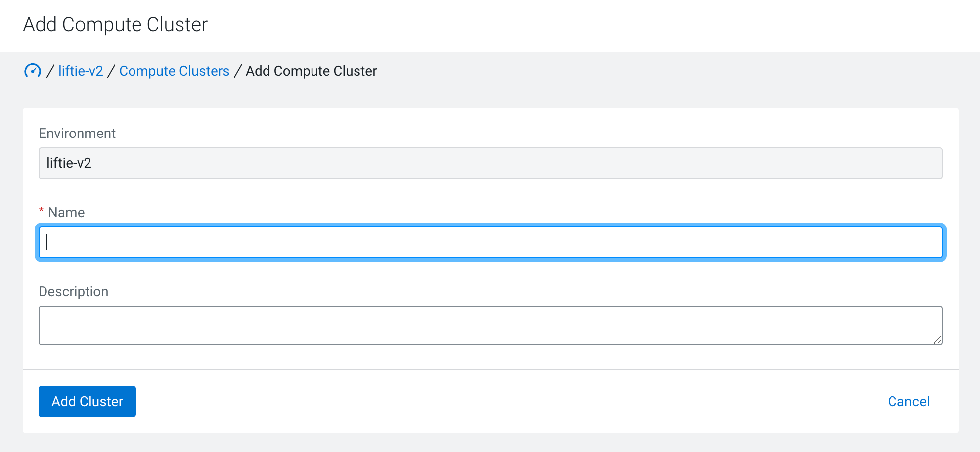Click the Add Compute Cluster page heading

(x=115, y=25)
